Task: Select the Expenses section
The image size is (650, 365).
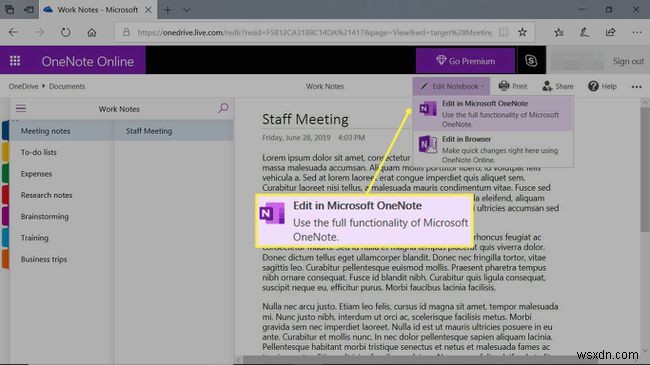Action: (61, 174)
